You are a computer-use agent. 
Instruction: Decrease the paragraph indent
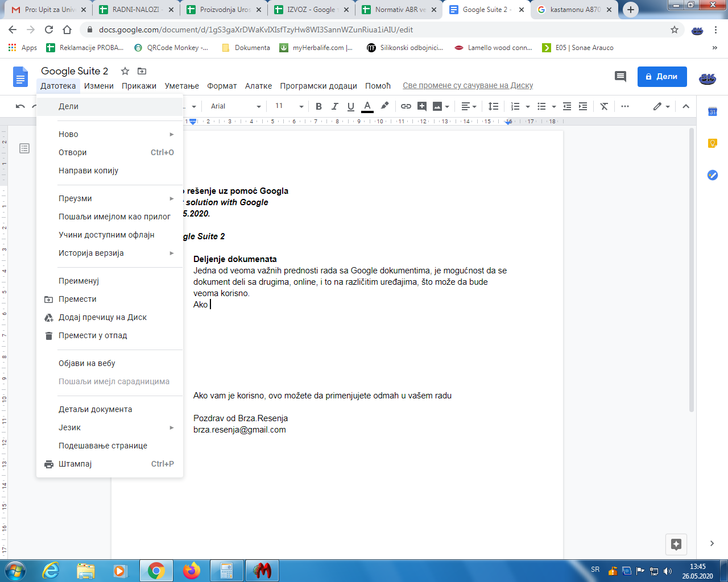click(x=567, y=106)
